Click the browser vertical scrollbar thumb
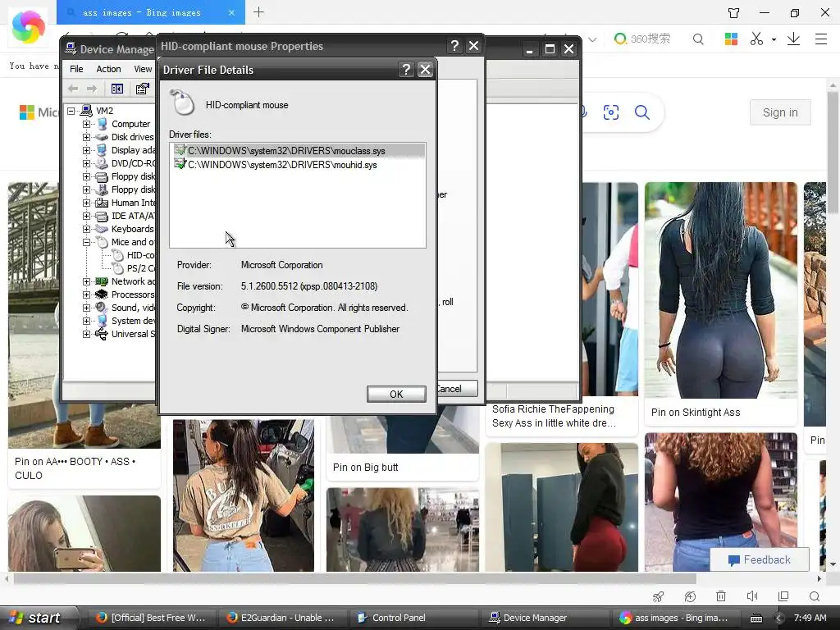Image resolution: width=840 pixels, height=630 pixels. pyautogui.click(x=833, y=152)
